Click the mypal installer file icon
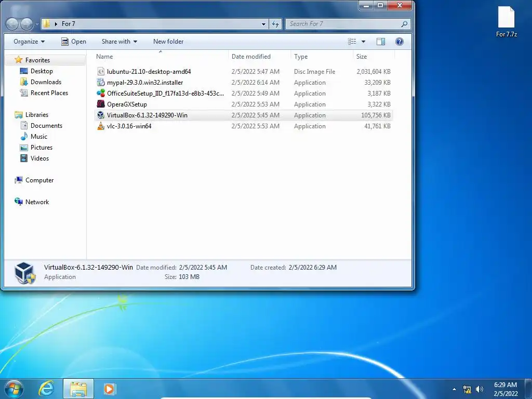This screenshot has width=532, height=399. tap(101, 82)
